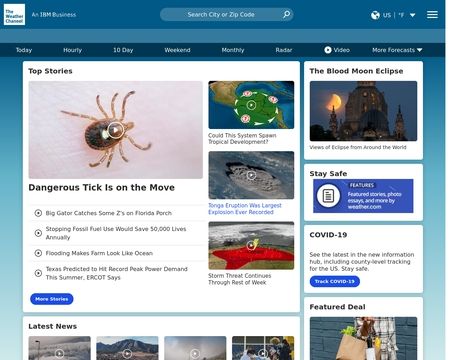Image resolution: width=450 pixels, height=360 pixels.
Task: Select the Today tab
Action: pos(24,50)
